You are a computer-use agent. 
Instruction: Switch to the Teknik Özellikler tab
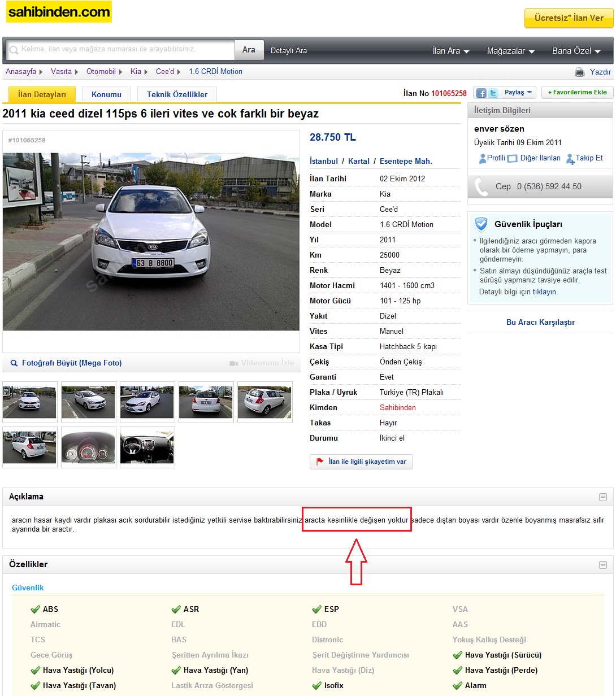(x=177, y=94)
